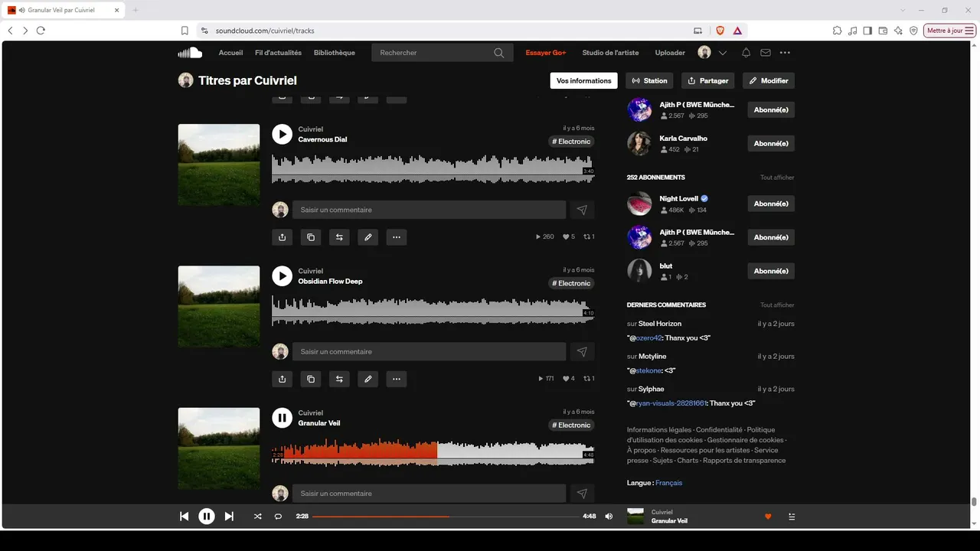
Task: Play the track Obsidian Flow Deep
Action: click(x=282, y=275)
